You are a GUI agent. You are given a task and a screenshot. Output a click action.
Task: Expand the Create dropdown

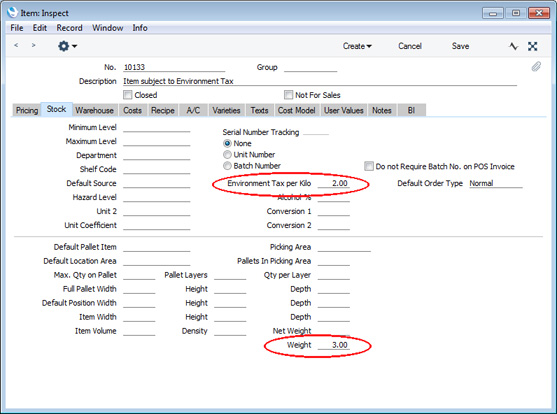tap(357, 46)
